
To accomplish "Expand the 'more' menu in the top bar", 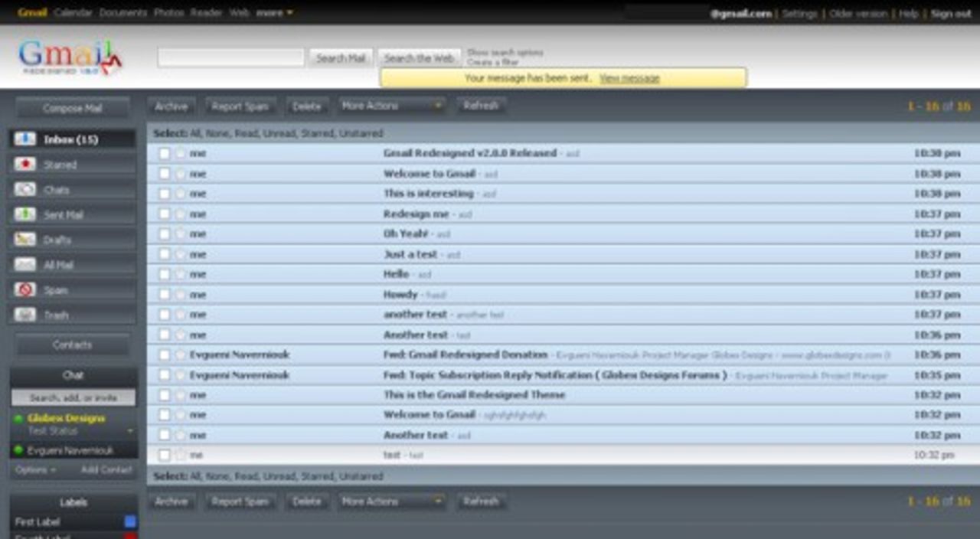I will tap(271, 12).
